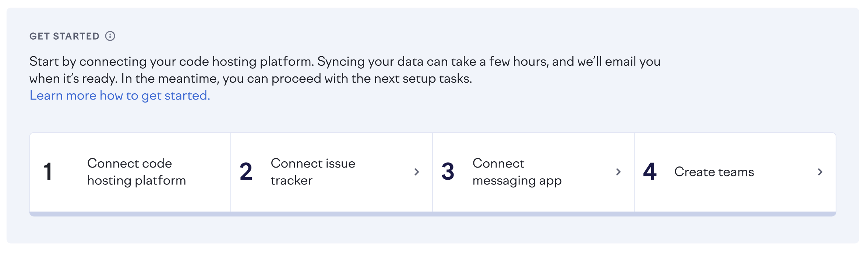This screenshot has width=868, height=255.
Task: Click the progress bar under Connect messaging app
Action: 533,214
